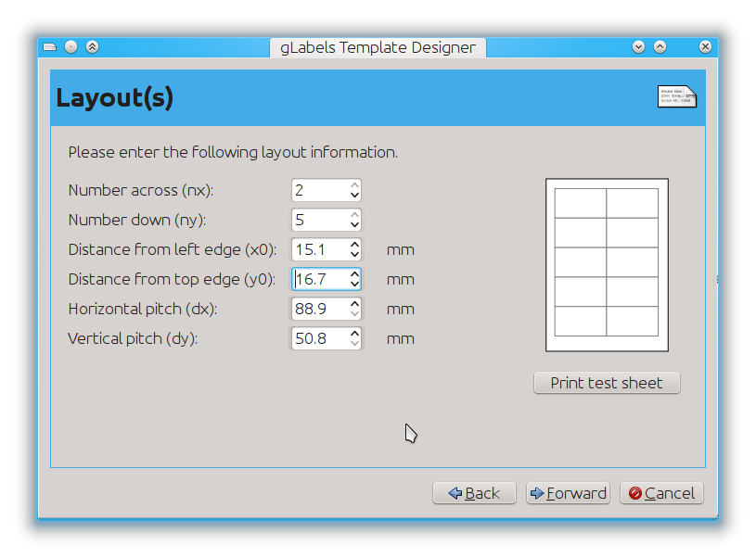
Task: Open the window menu icon in title bar
Action: [x=50, y=46]
